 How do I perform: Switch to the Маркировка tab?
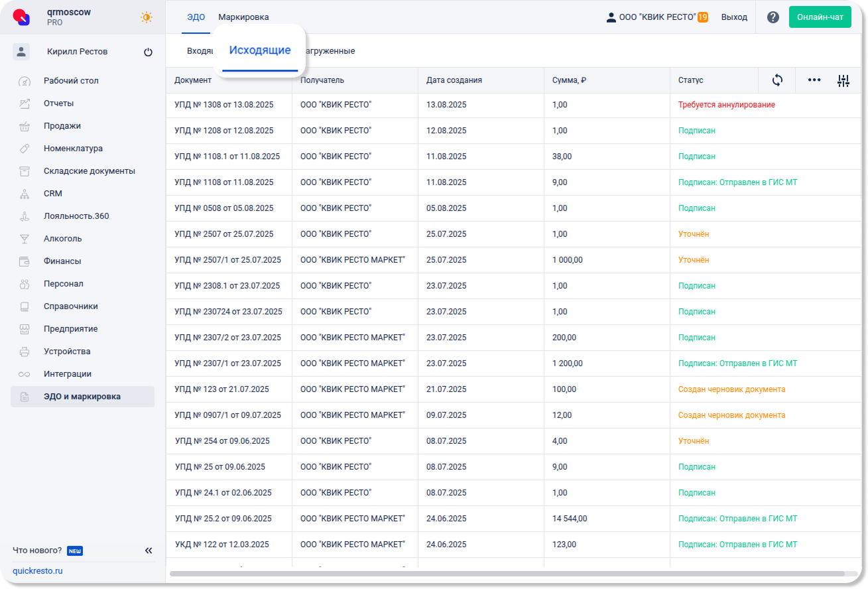[243, 17]
